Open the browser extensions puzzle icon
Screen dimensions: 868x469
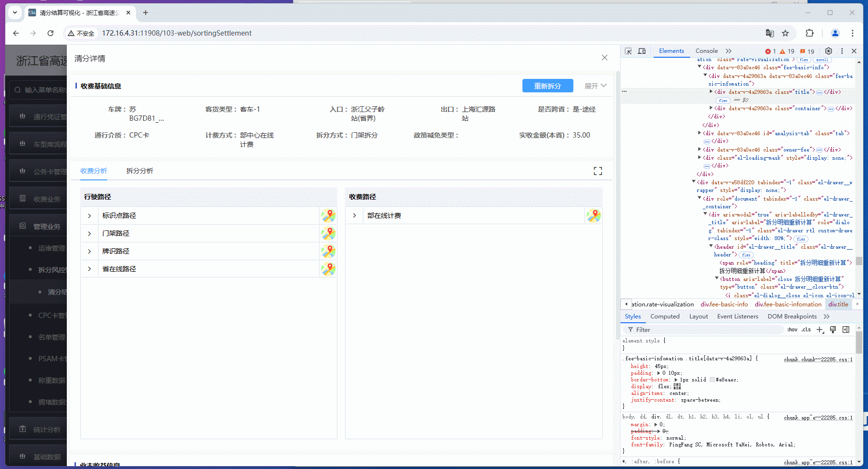tap(810, 33)
